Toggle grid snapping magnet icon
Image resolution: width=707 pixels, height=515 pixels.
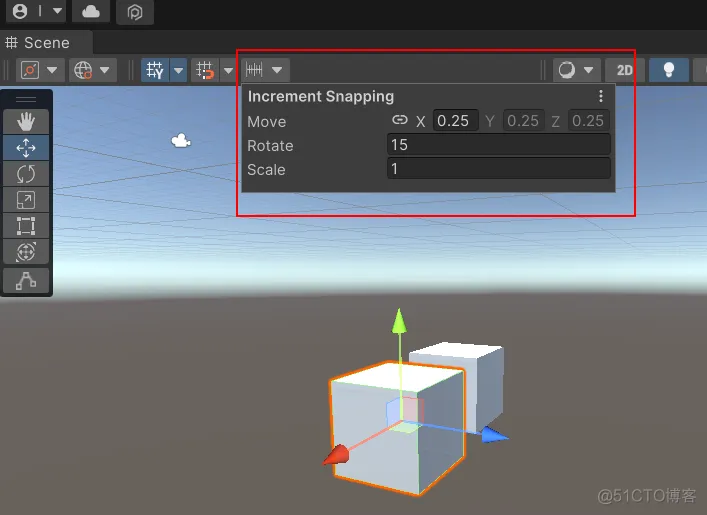tap(205, 70)
